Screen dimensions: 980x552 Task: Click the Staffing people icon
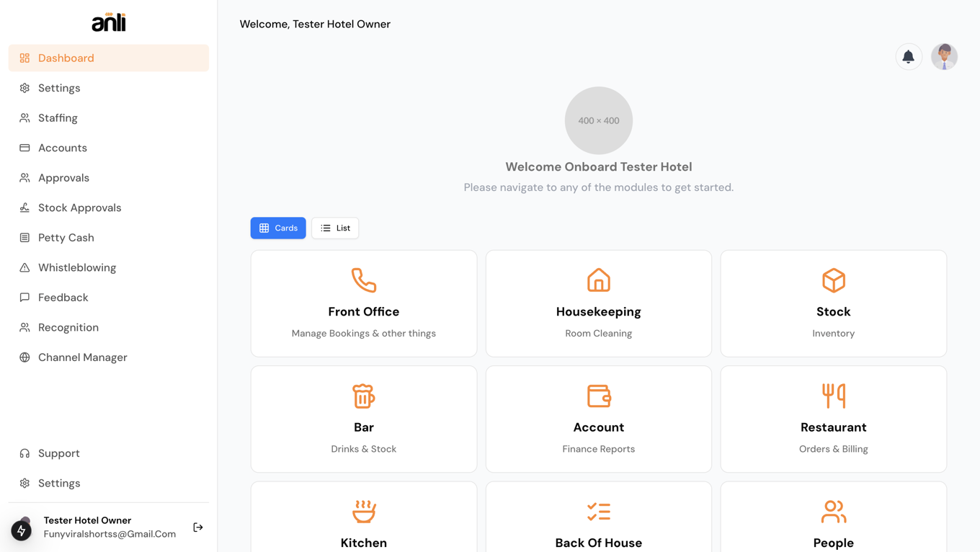(24, 118)
